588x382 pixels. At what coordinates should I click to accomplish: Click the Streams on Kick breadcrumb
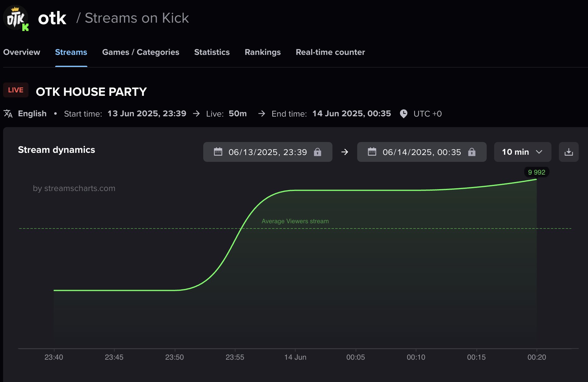[x=137, y=18]
